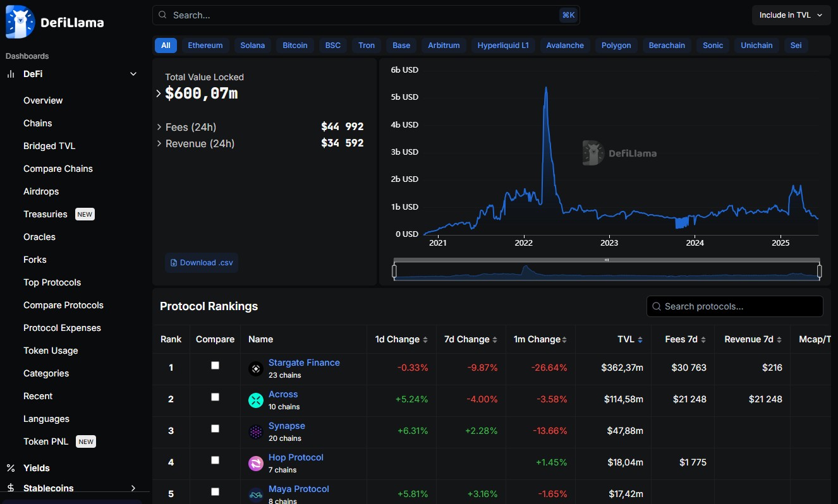Tick the Maya Protocol compare checkbox

(x=215, y=492)
